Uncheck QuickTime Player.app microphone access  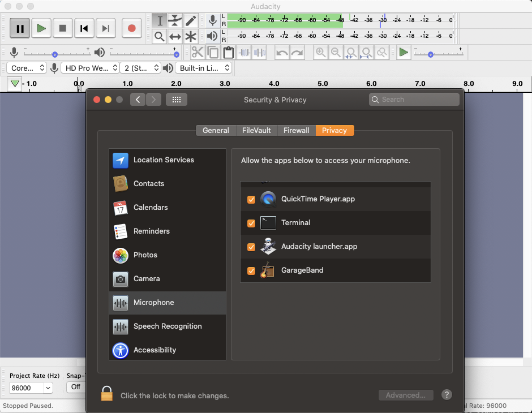[251, 199]
